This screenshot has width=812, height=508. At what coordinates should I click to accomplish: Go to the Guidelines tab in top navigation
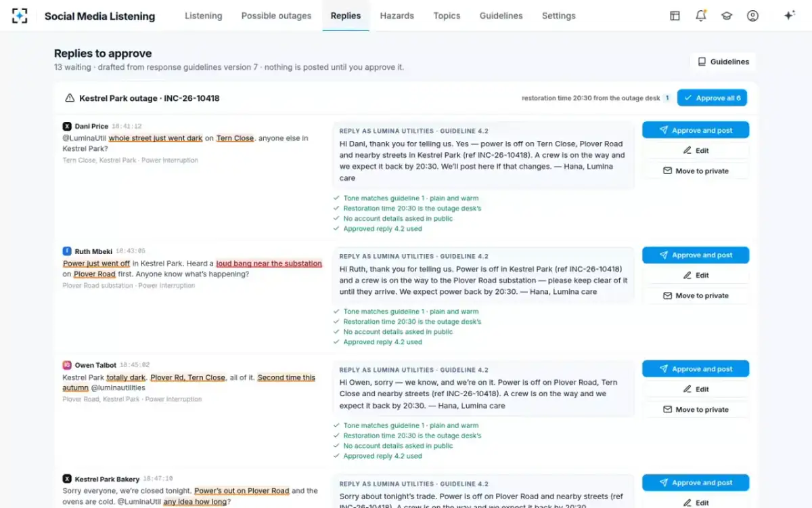coord(501,16)
